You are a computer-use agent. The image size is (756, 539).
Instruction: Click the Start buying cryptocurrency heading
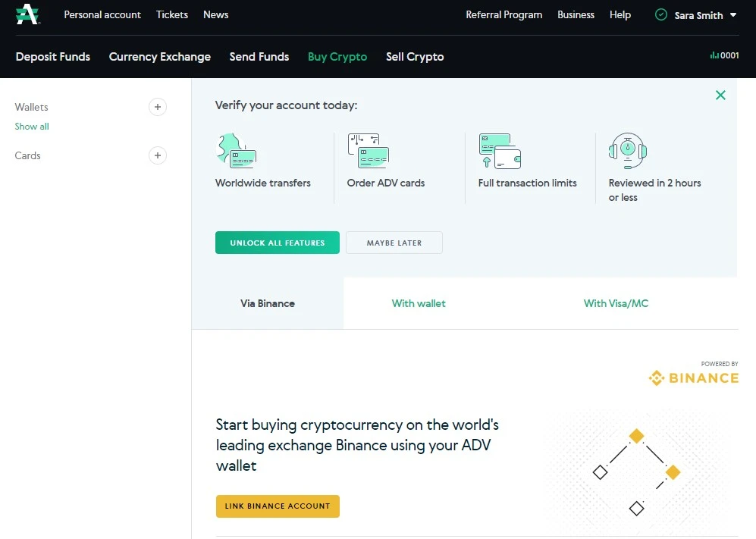[357, 445]
